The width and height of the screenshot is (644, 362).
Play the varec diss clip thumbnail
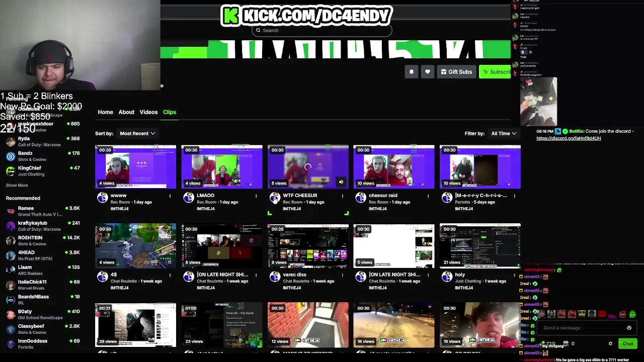[308, 246]
